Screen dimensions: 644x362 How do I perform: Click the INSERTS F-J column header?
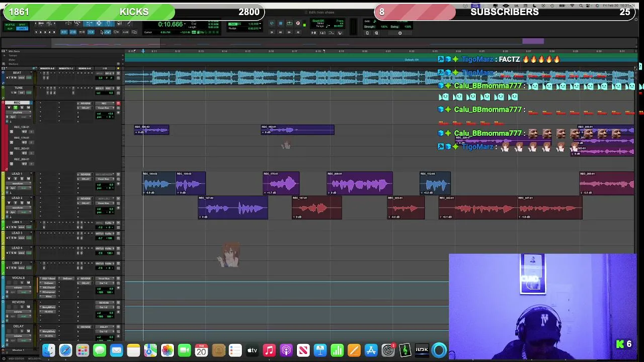(x=66, y=68)
